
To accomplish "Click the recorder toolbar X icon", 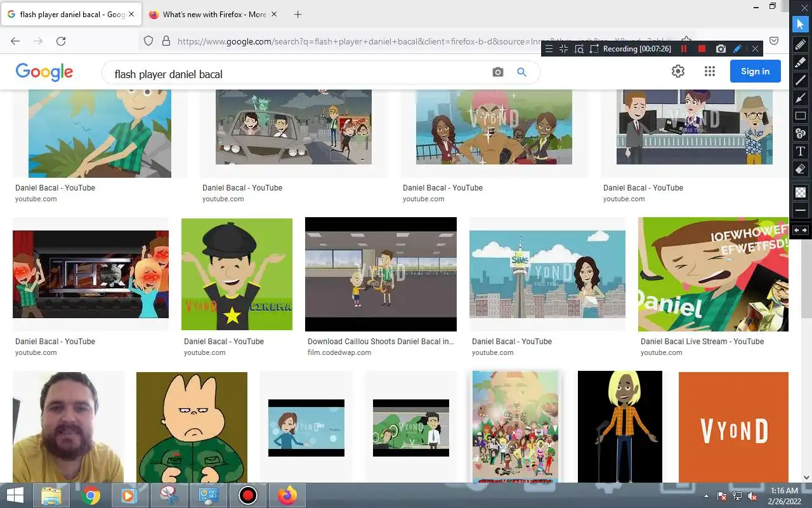I will pyautogui.click(x=755, y=49).
